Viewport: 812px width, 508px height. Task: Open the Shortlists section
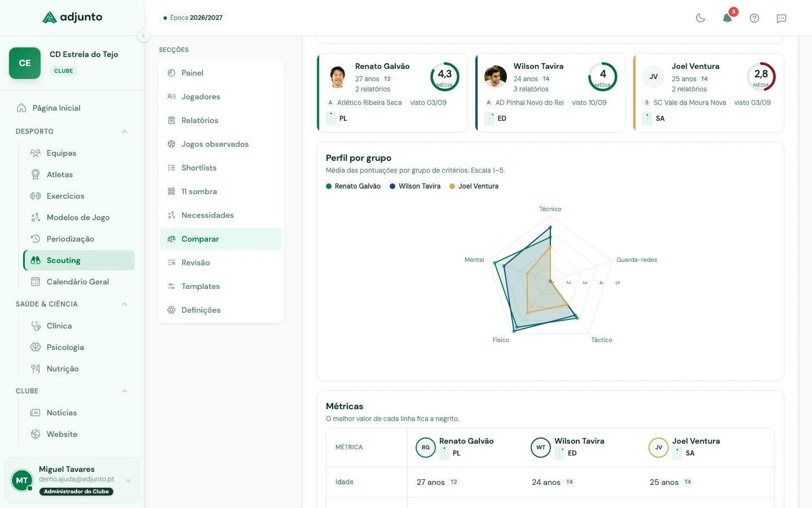[x=221, y=168]
